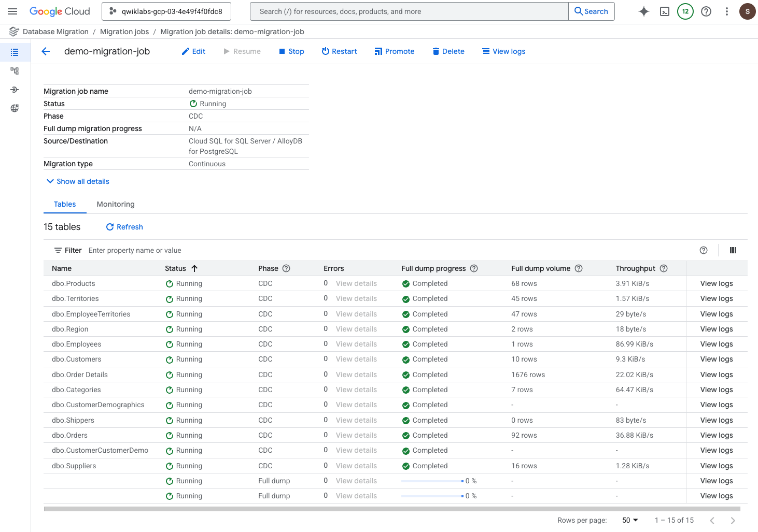Click help icon beside Throughput column

(x=664, y=268)
